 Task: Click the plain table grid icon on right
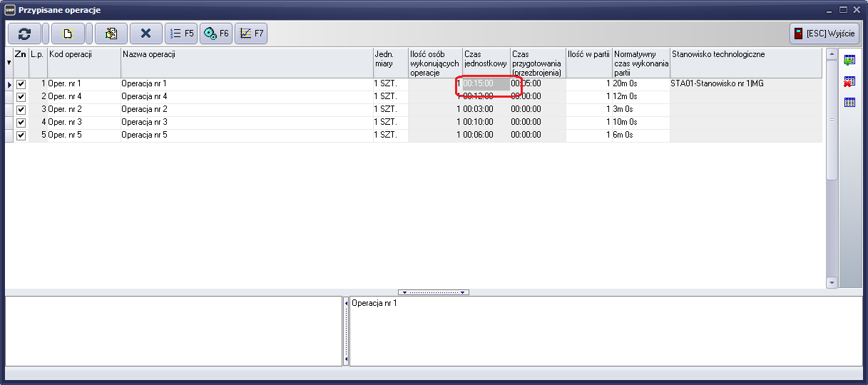tap(849, 103)
